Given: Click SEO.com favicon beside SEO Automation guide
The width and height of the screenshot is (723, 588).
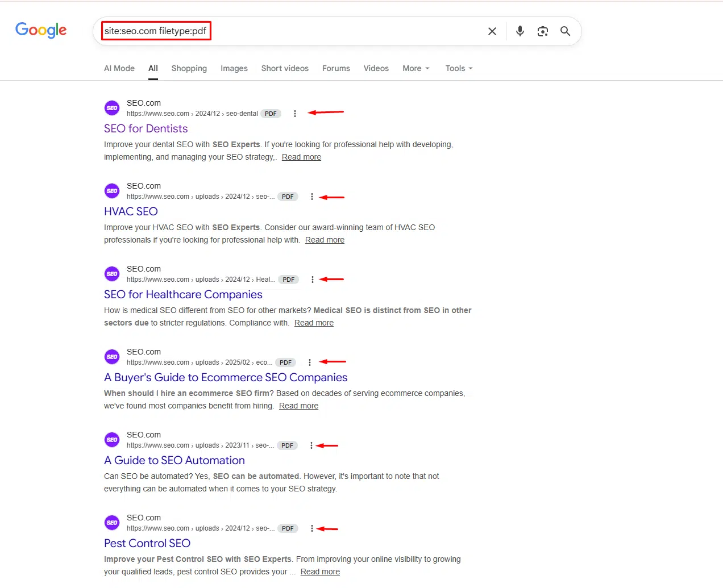Looking at the screenshot, I should (112, 440).
